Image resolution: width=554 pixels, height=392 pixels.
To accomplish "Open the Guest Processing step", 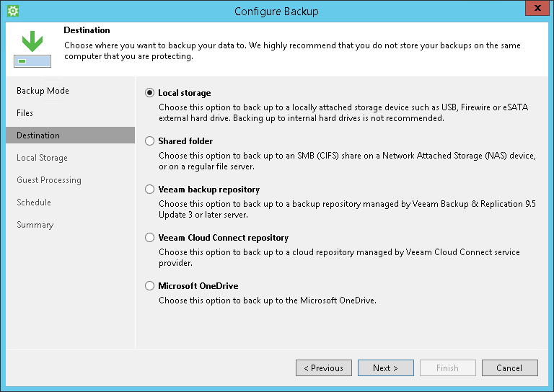I will [49, 180].
